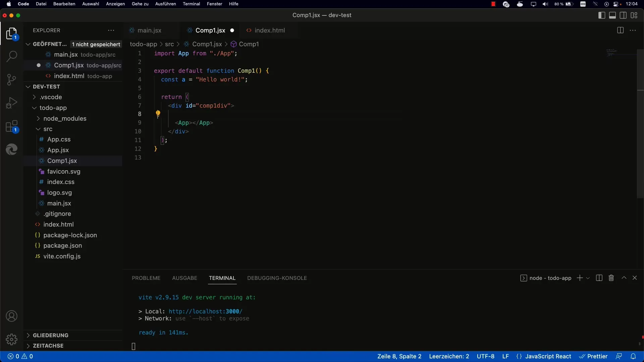Viewport: 644px width, 362px height.
Task: Open the Accounts menu icon
Action: click(x=12, y=316)
